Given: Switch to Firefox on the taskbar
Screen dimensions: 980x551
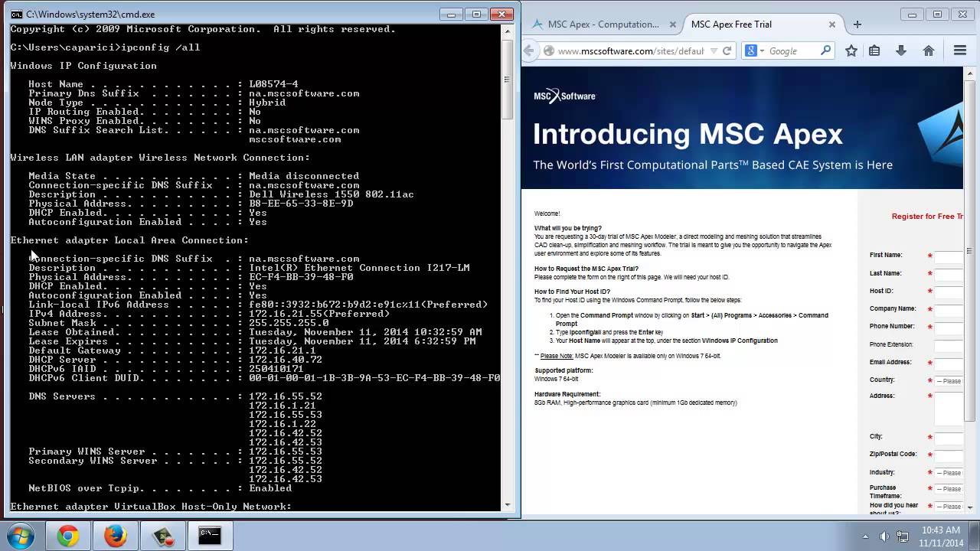Looking at the screenshot, I should [x=115, y=536].
